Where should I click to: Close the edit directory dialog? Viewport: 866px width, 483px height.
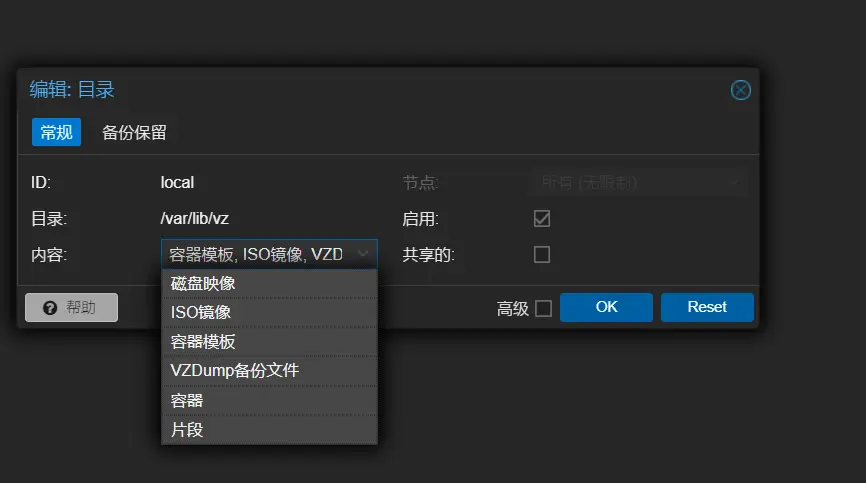point(740,91)
